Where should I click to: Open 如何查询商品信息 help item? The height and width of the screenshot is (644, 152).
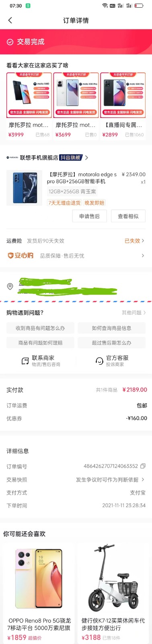click(112, 328)
